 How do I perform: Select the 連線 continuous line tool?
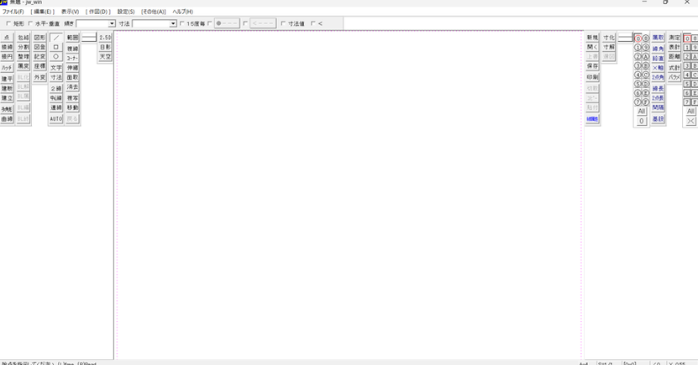coord(56,108)
